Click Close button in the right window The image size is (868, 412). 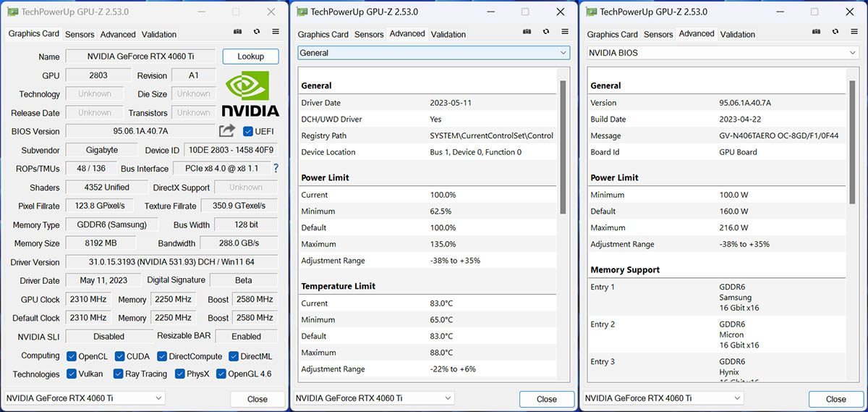click(x=835, y=399)
